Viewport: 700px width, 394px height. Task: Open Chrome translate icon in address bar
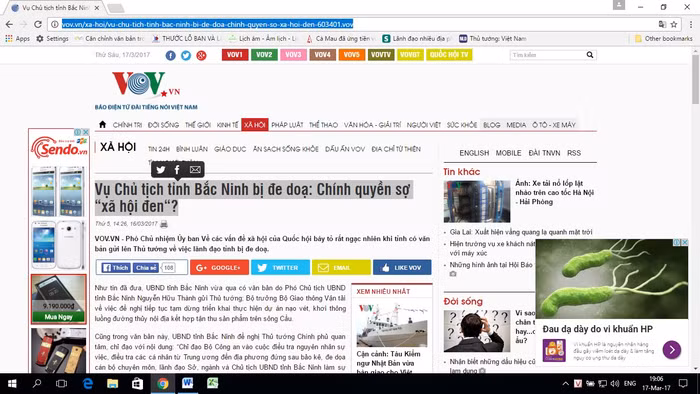click(662, 24)
